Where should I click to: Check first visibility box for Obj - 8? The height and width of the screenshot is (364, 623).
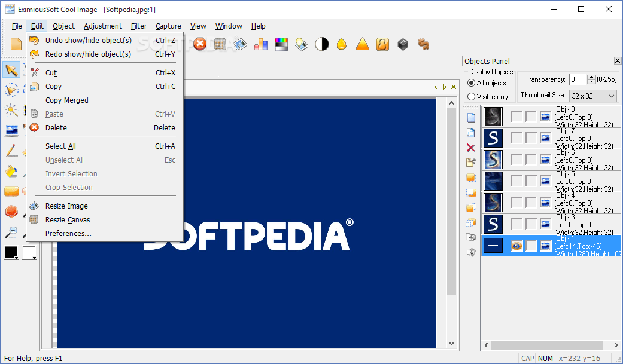pyautogui.click(x=516, y=117)
